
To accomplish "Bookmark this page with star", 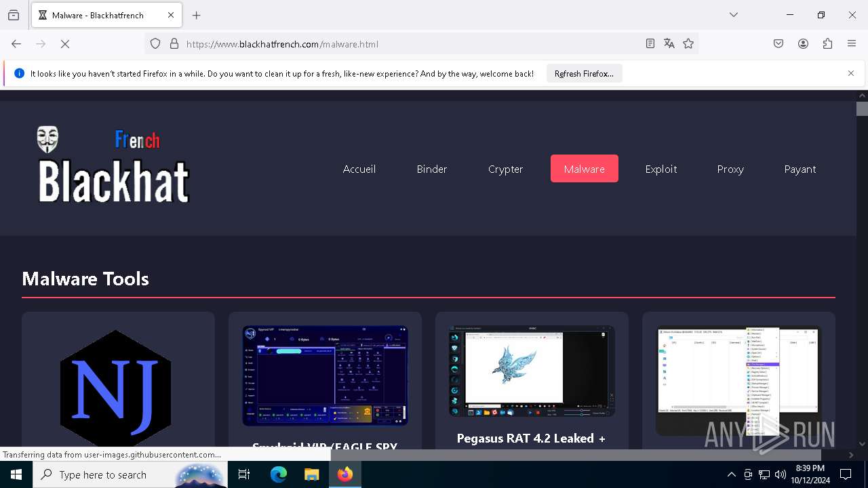I will pos(688,44).
